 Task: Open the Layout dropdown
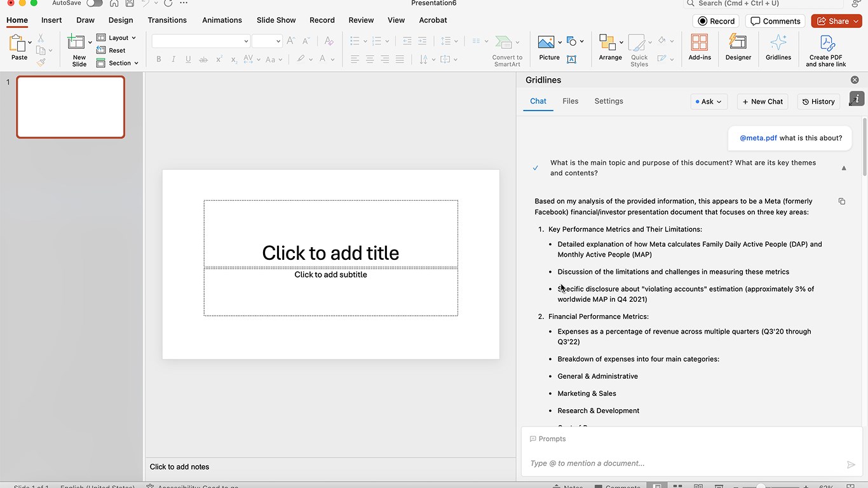[x=116, y=37]
